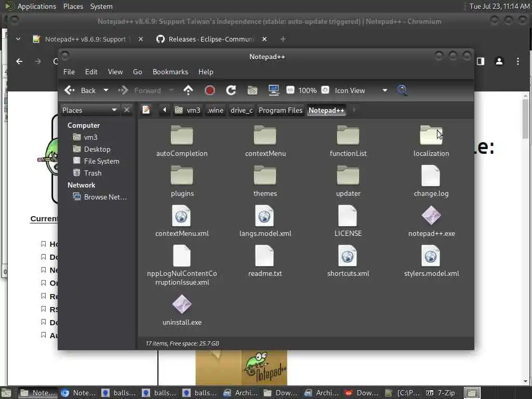The height and width of the screenshot is (399, 532).
Task: Open the System menu in top panel
Action: point(101,6)
